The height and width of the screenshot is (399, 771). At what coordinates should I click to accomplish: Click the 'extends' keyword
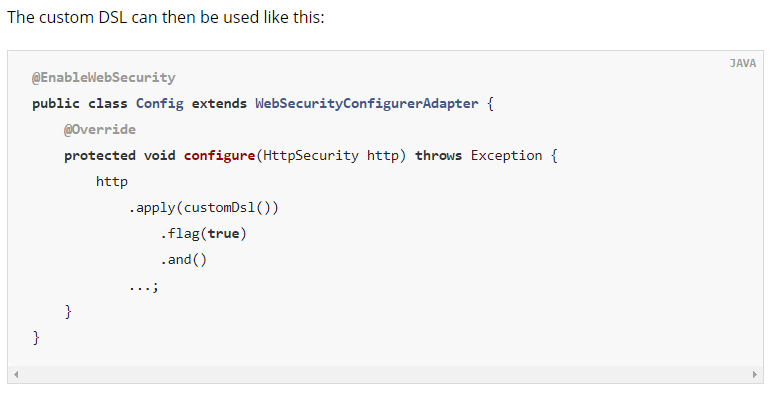point(219,104)
